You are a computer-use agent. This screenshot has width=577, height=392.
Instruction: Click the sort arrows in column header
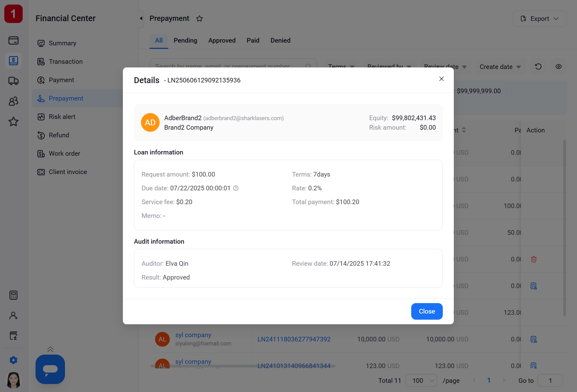pyautogui.click(x=464, y=130)
